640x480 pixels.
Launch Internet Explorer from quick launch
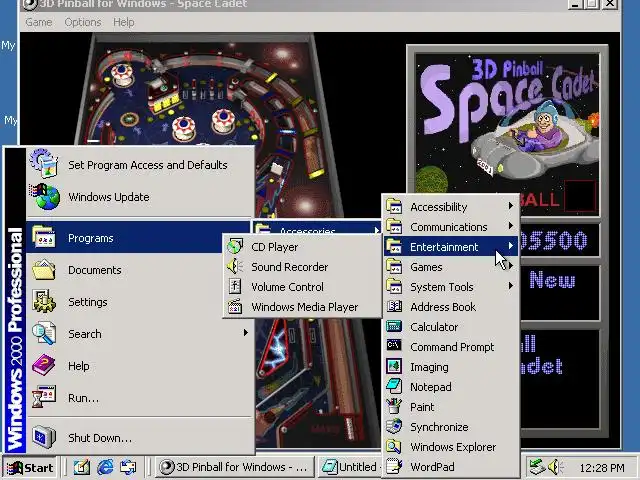[105, 467]
